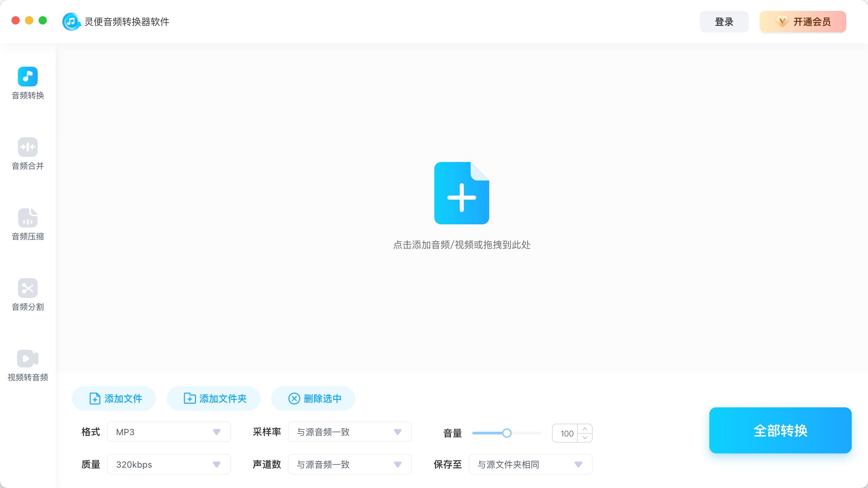Click the 删除选中 delete-selected icon
868x488 pixels.
[294, 399]
